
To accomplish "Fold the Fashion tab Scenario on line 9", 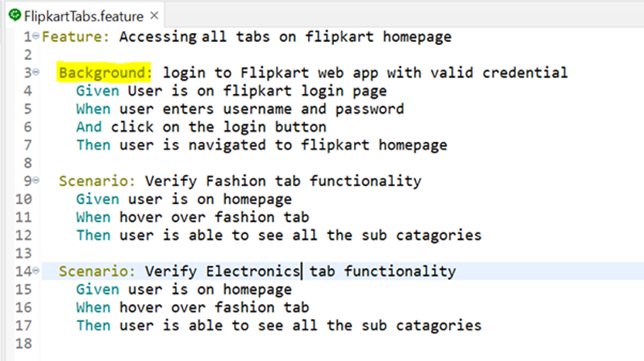I will pyautogui.click(x=36, y=181).
